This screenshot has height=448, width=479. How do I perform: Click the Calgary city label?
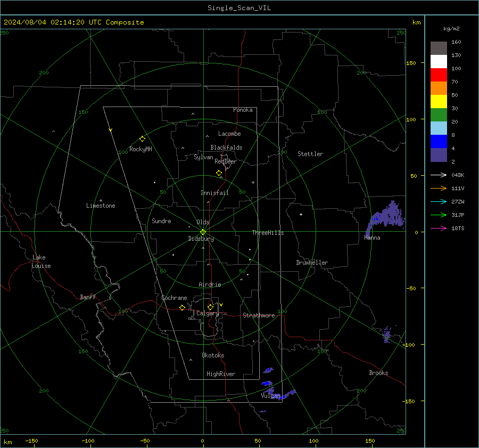click(208, 313)
